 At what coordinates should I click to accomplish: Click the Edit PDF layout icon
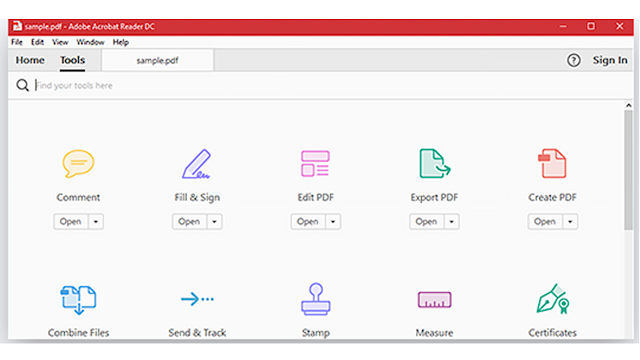point(315,164)
